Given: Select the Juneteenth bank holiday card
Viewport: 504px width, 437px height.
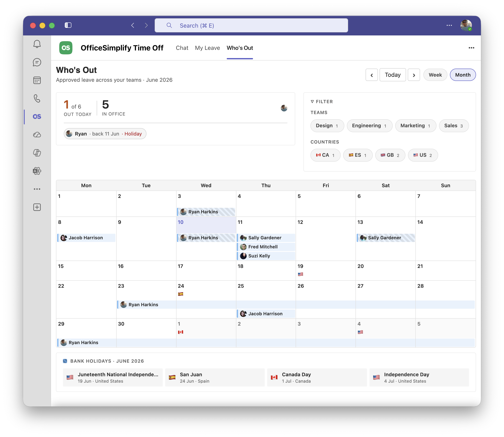Looking at the screenshot, I should click(x=113, y=377).
